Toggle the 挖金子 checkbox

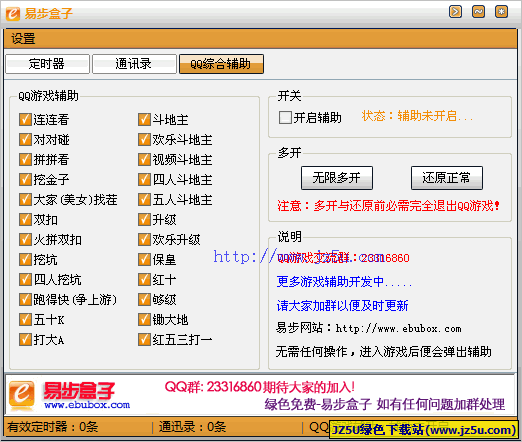pyautogui.click(x=25, y=179)
